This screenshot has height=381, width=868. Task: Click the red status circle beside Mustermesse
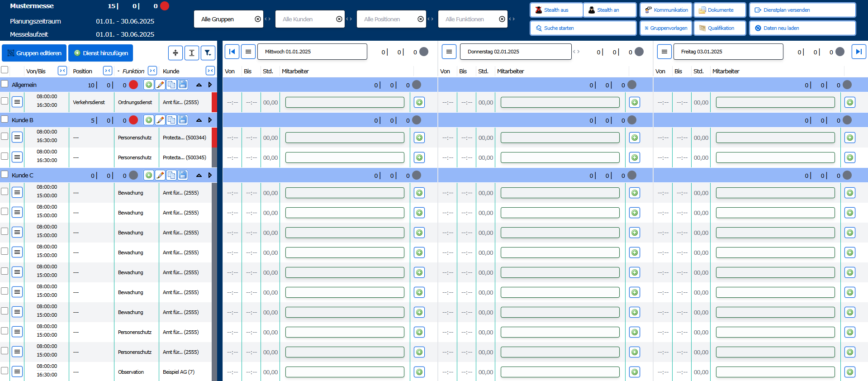point(165,6)
